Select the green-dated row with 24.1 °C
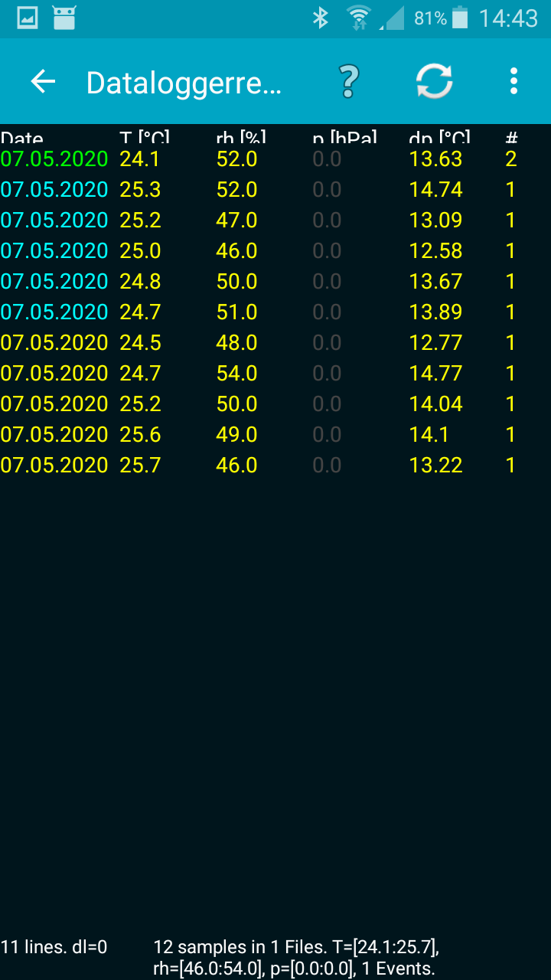Image resolution: width=551 pixels, height=980 pixels. [x=260, y=159]
